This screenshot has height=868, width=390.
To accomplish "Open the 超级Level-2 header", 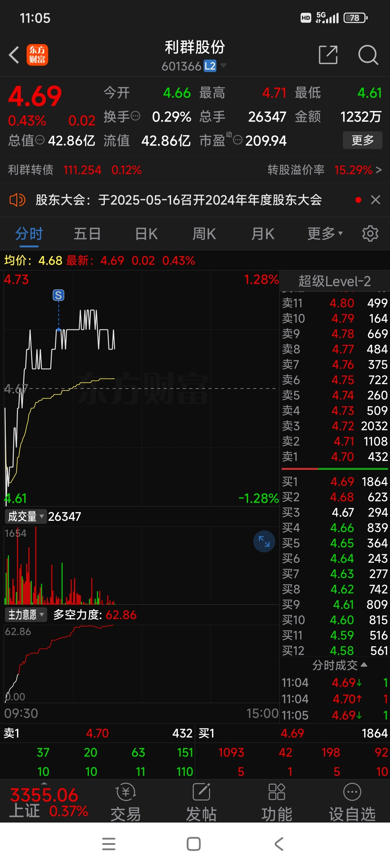I will click(334, 281).
